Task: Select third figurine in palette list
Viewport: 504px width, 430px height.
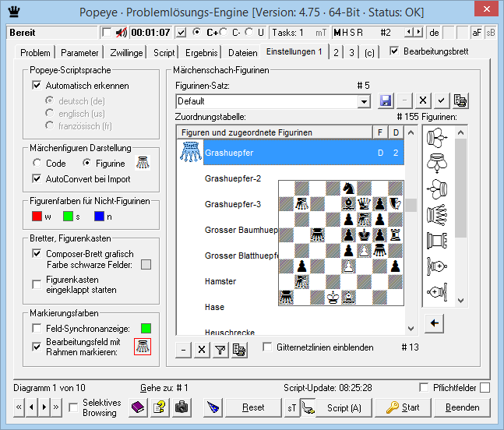Action: pos(437,189)
